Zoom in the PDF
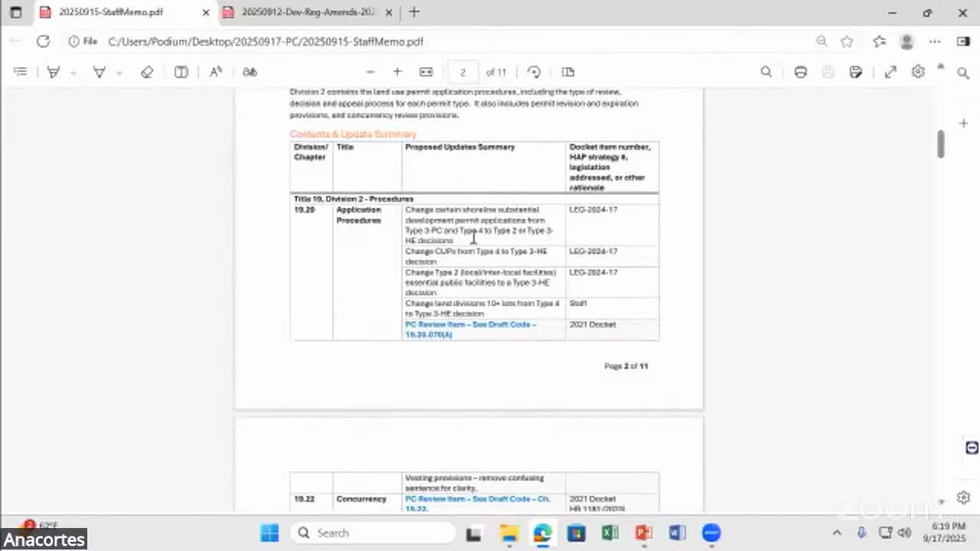The width and height of the screenshot is (980, 551). [397, 72]
